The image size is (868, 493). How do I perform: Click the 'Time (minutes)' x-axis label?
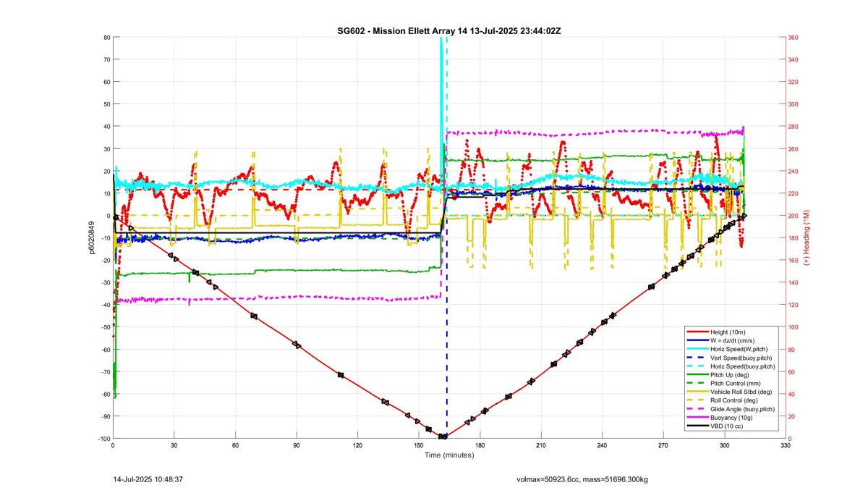pyautogui.click(x=448, y=455)
